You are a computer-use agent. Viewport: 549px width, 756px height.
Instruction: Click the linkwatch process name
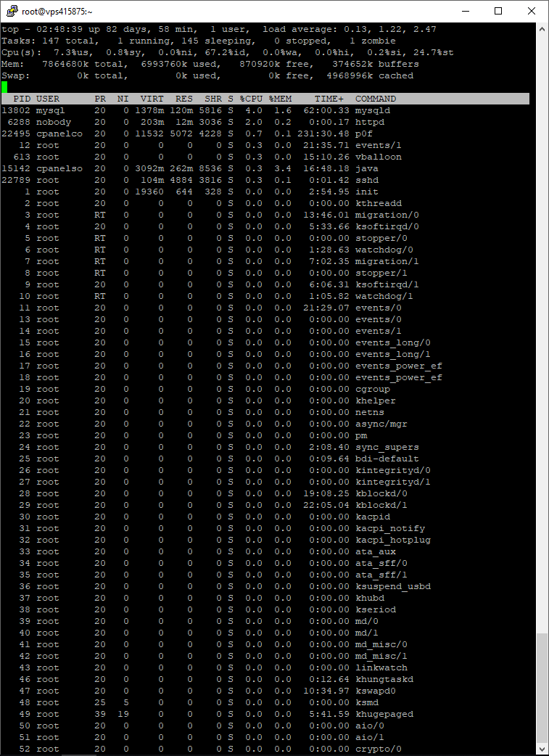(x=381, y=667)
